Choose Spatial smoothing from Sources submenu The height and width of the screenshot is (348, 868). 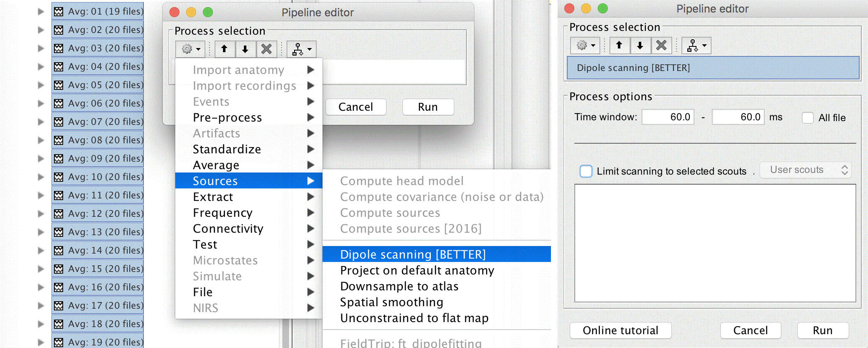click(x=392, y=302)
